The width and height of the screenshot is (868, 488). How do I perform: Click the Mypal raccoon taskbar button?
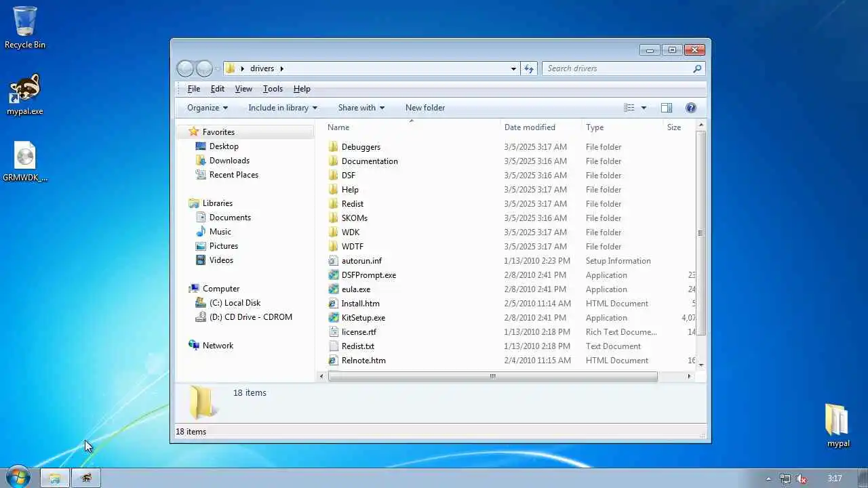click(x=86, y=479)
